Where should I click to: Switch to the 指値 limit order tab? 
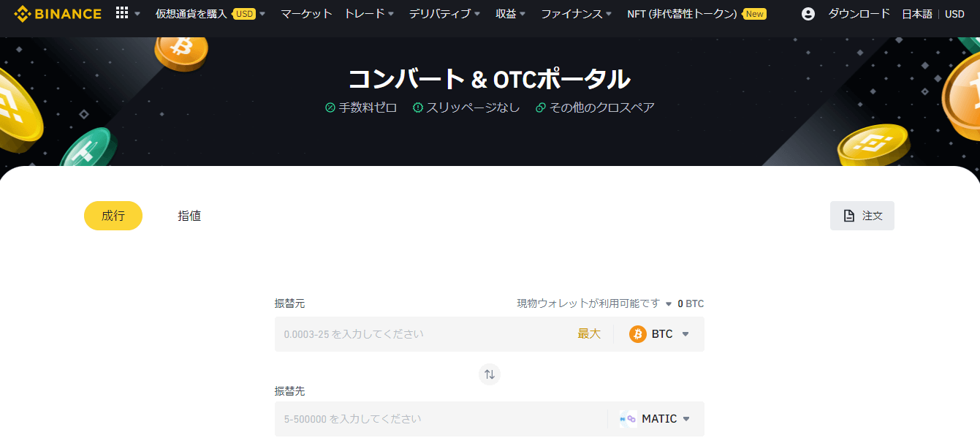coord(189,216)
